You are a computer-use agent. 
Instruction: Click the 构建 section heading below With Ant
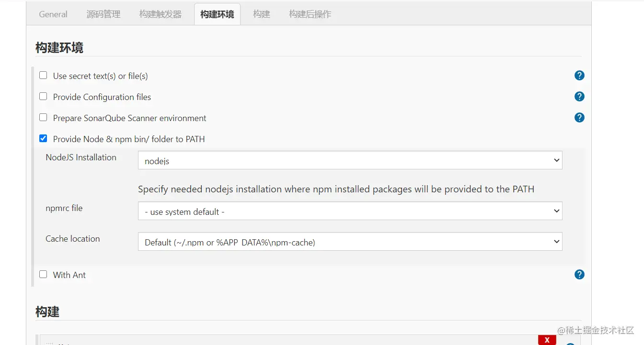click(x=47, y=312)
